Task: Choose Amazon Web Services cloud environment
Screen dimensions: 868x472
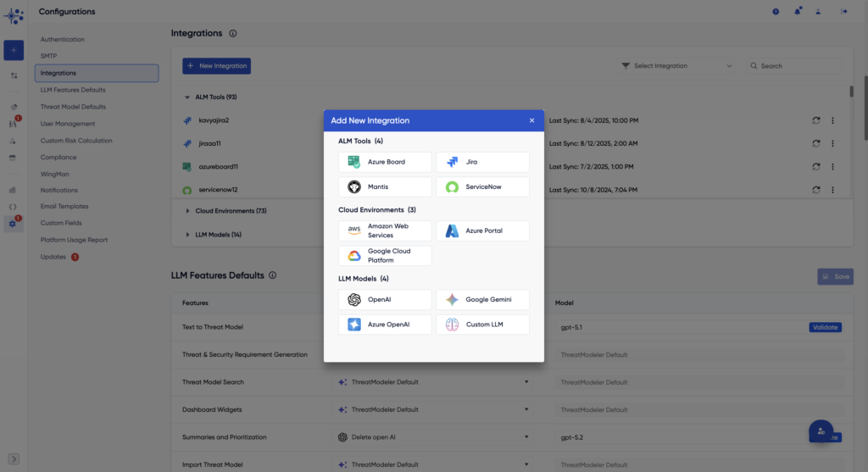Action: click(x=385, y=230)
